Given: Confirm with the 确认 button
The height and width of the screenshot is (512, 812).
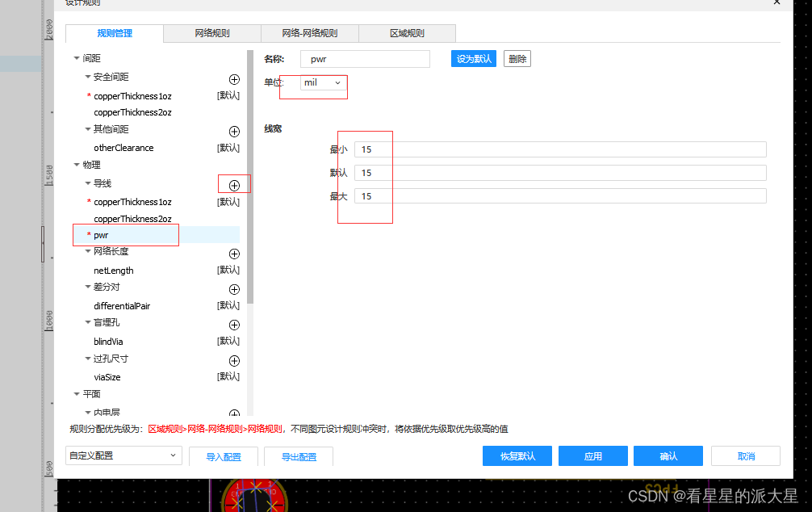Looking at the screenshot, I should pyautogui.click(x=668, y=456).
